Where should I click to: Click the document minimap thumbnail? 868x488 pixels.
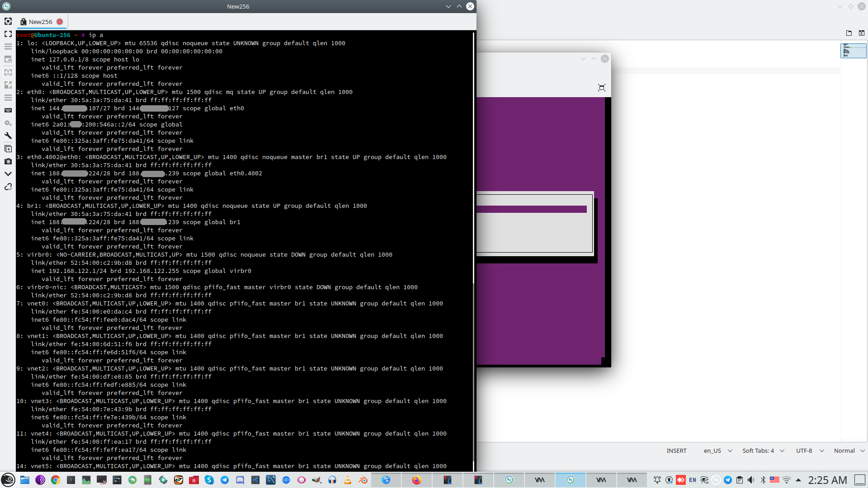pos(853,51)
